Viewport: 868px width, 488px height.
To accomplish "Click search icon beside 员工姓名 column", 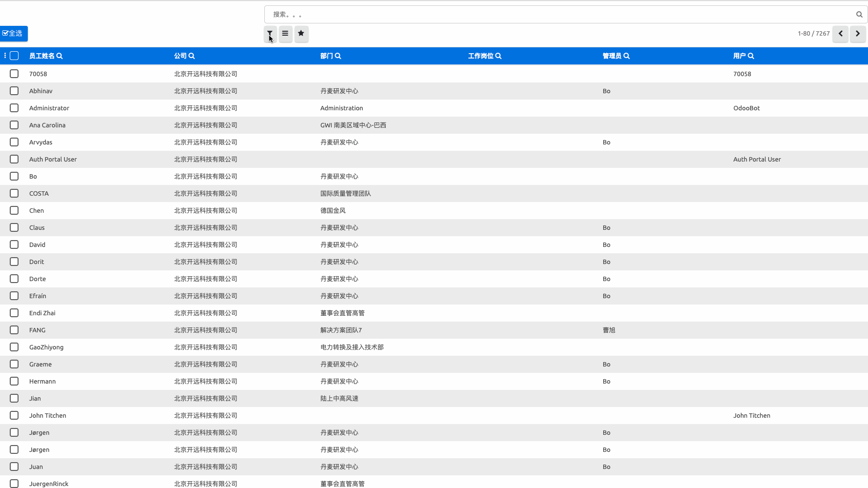I will pos(59,56).
